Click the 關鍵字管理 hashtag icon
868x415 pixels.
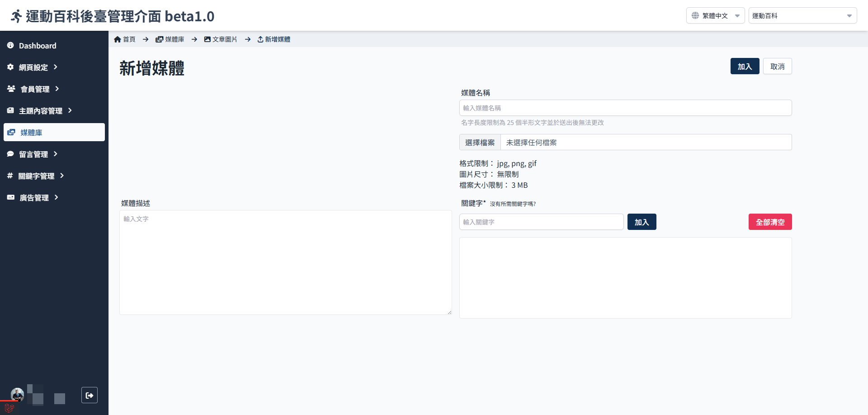click(10, 176)
